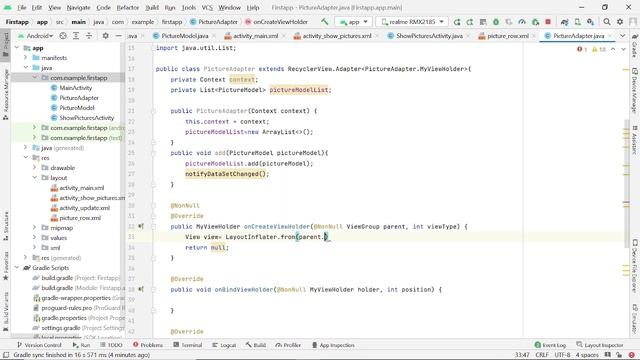640x360 pixels.
Task: Expand the manifests folder
Action: 26,58
